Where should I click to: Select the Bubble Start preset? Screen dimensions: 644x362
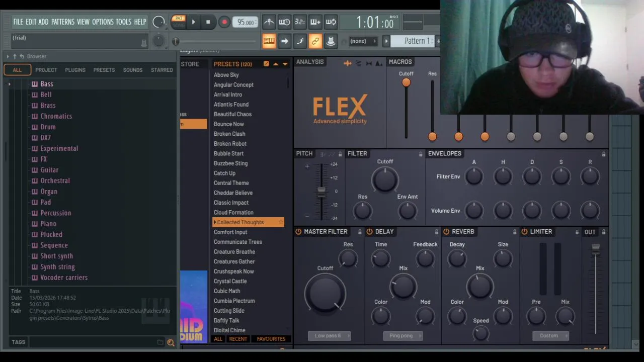[x=228, y=153]
